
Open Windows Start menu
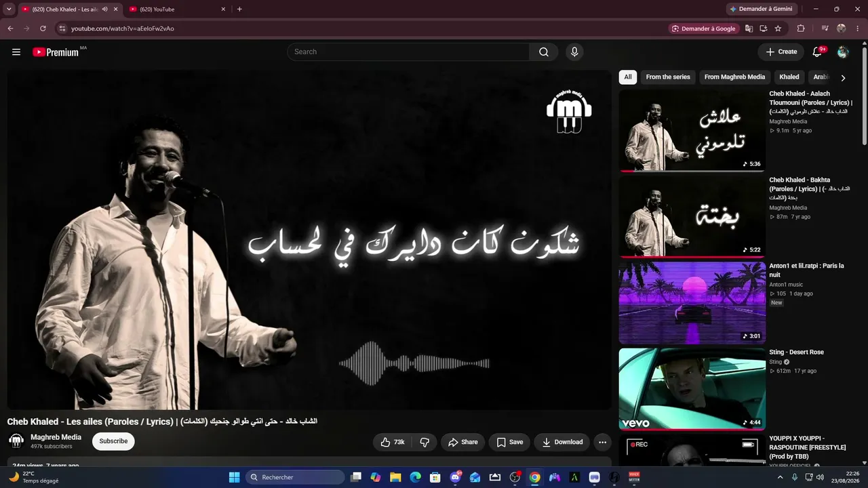click(x=234, y=477)
